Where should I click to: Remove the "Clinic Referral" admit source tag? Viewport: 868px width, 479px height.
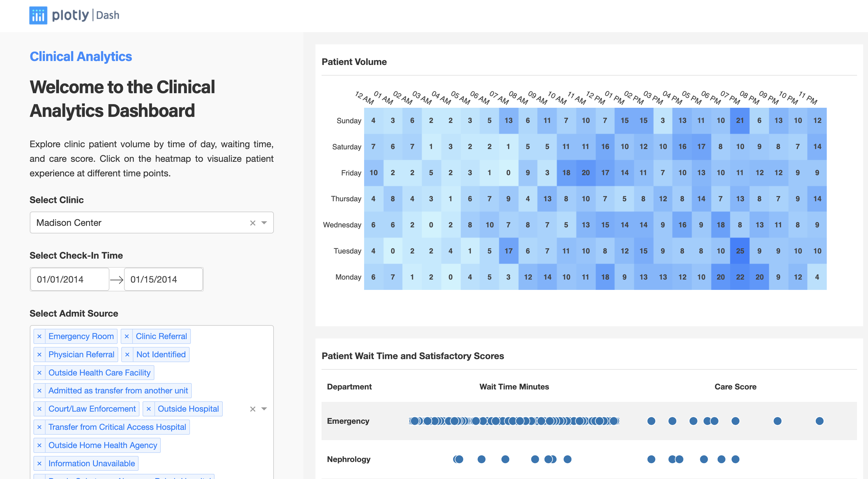pyautogui.click(x=127, y=336)
